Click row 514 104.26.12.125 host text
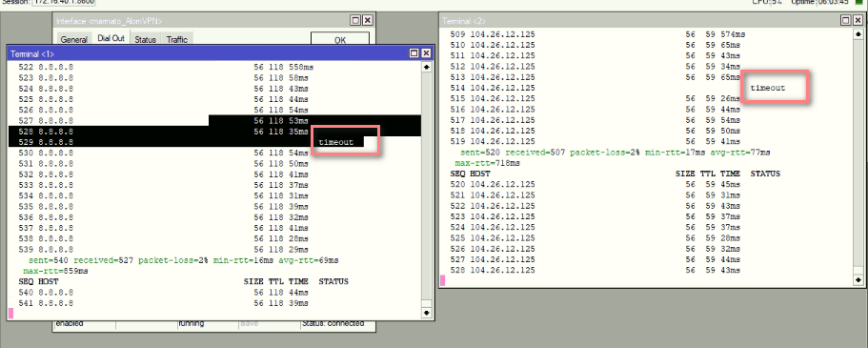 (503, 88)
